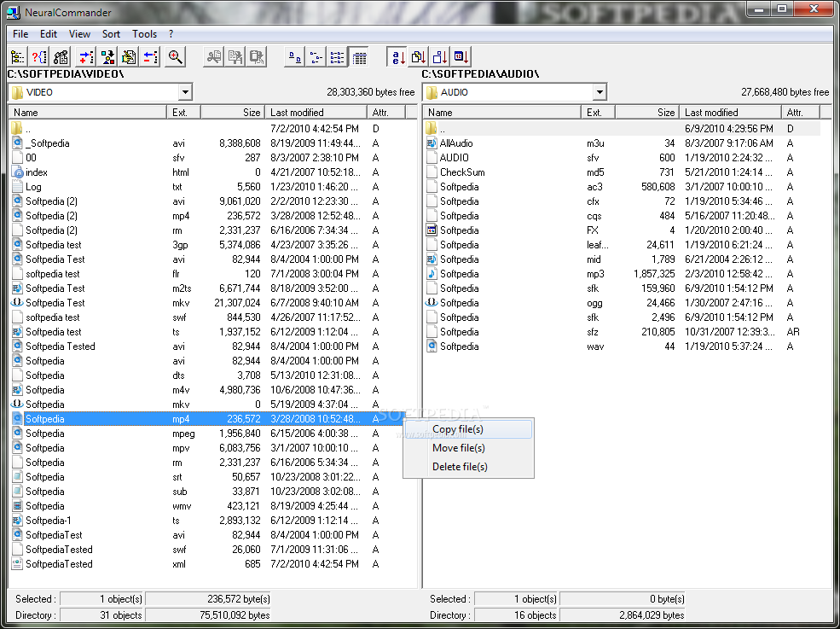Toggle the details view button

[358, 56]
